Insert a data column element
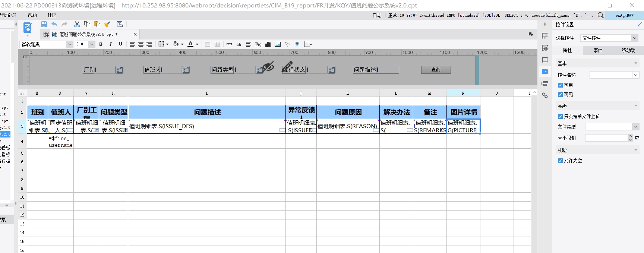The height and width of the screenshot is (253, 644). (x=229, y=44)
